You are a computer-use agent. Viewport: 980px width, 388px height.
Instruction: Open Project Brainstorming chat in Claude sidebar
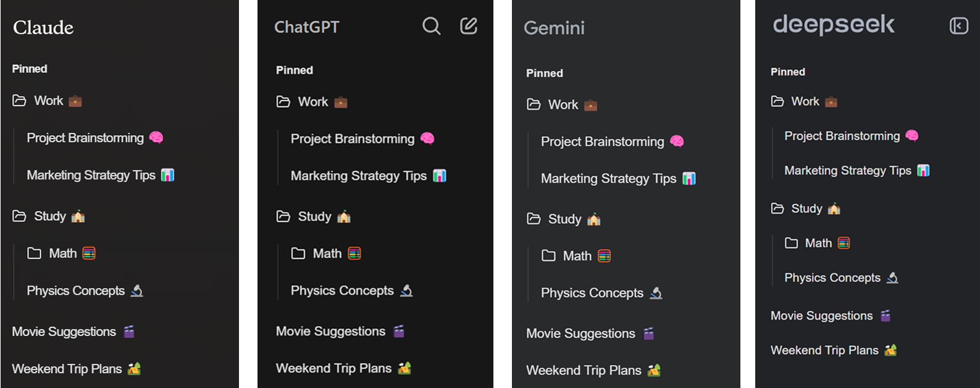click(85, 138)
